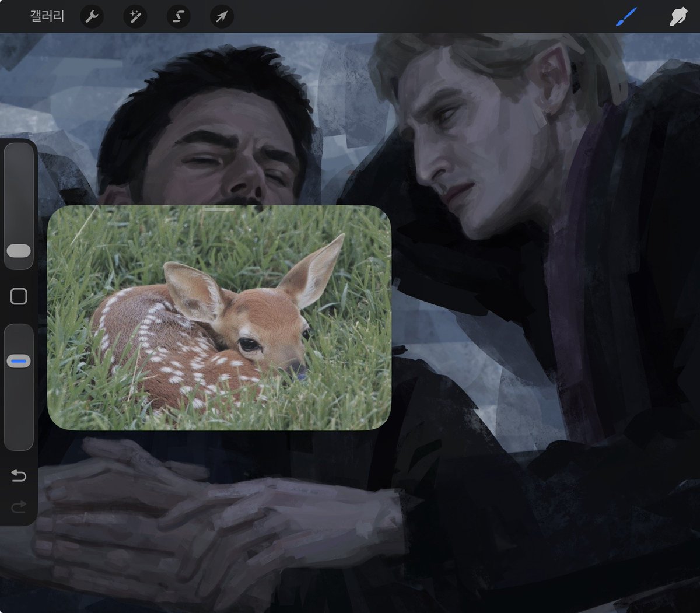Click the fawn reference image window
This screenshot has height=613, width=700.
coord(219,318)
